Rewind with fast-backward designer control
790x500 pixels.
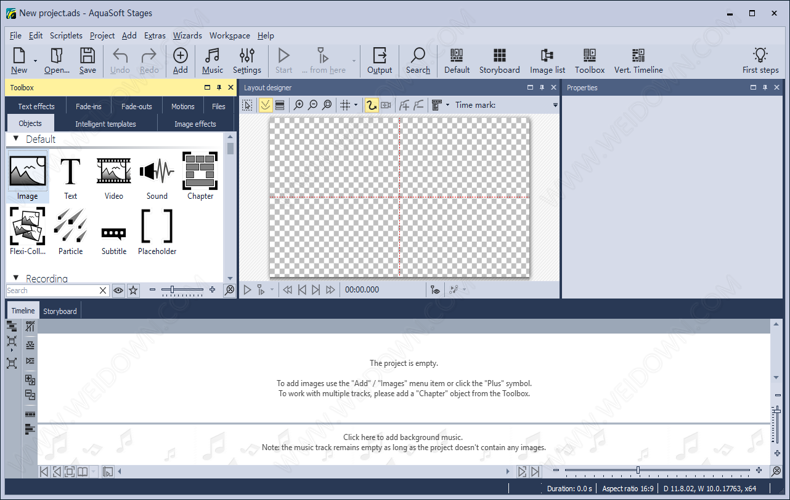click(x=287, y=290)
